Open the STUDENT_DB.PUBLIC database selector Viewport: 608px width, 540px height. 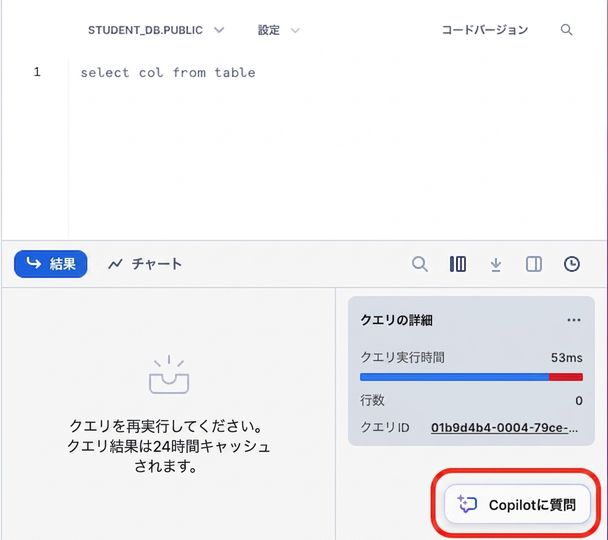[x=156, y=30]
